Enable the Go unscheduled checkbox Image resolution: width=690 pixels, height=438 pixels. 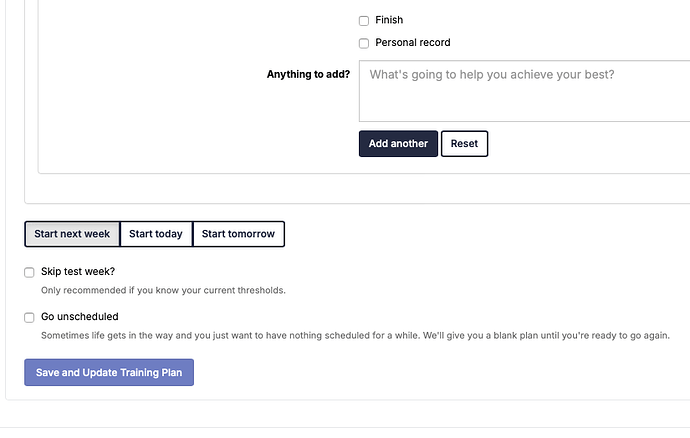point(29,317)
